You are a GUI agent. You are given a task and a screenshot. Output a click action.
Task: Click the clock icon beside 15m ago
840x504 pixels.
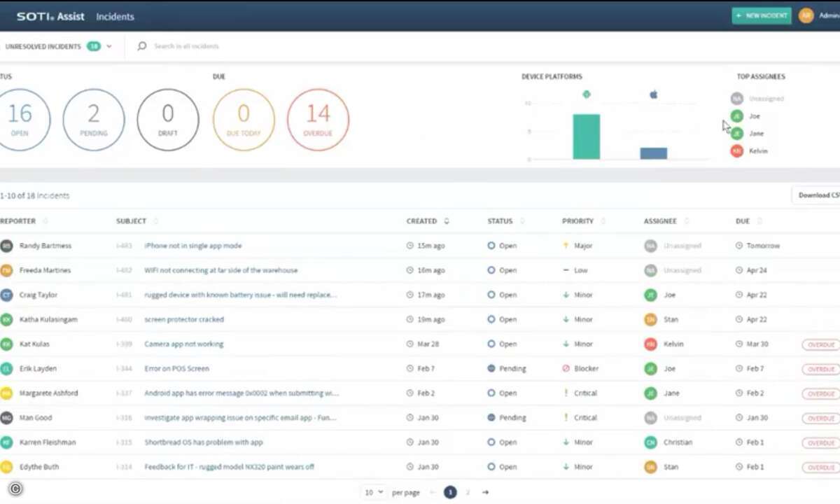410,246
